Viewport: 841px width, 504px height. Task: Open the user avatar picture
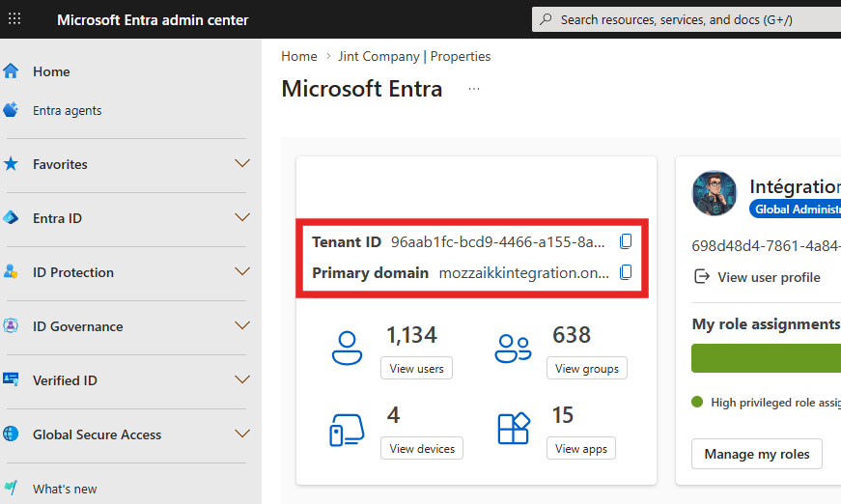click(x=715, y=193)
